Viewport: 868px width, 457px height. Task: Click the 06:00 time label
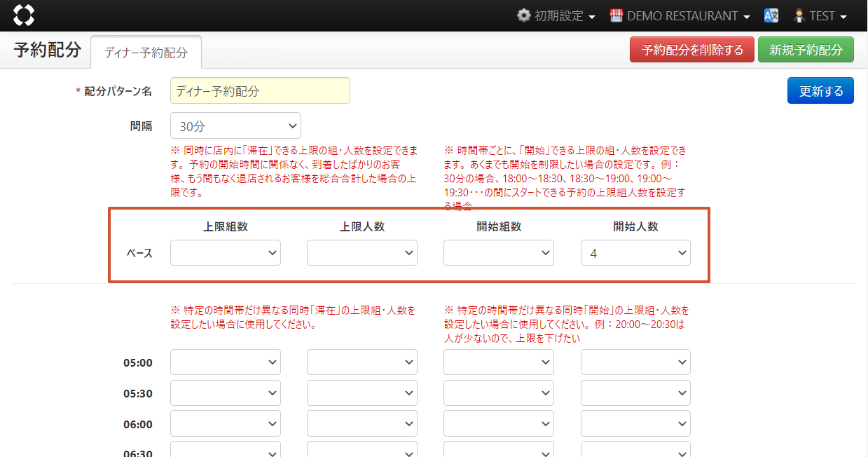[138, 424]
